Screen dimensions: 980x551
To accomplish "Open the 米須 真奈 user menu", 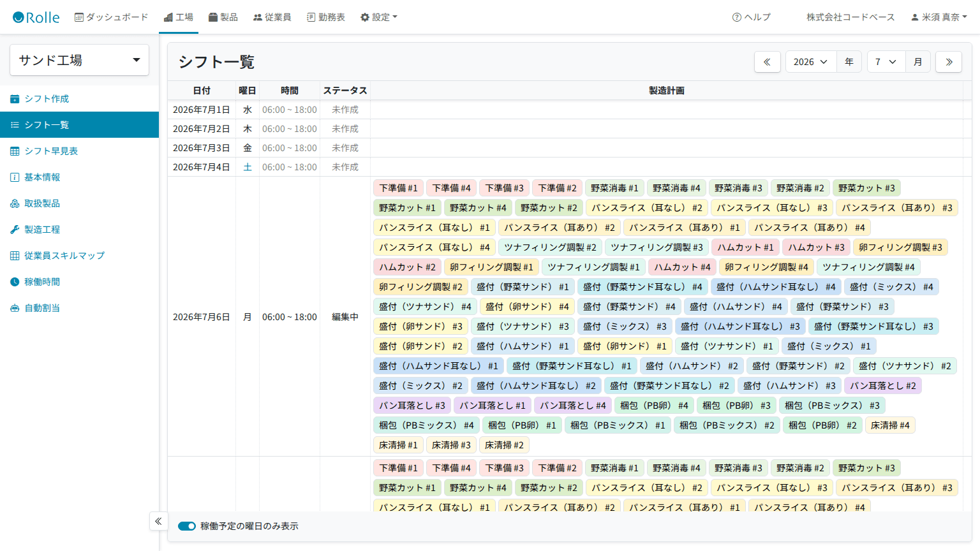I will pos(939,17).
